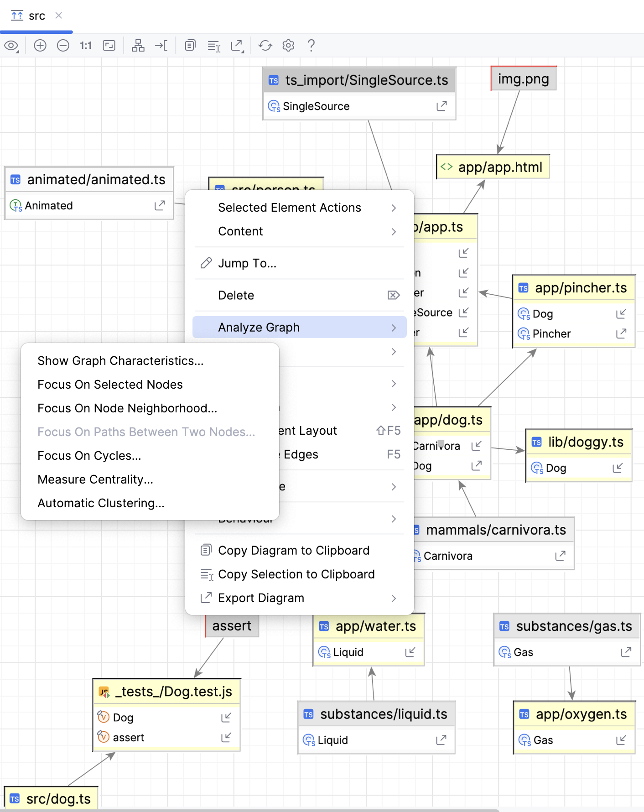Screen dimensions: 644x812
Task: Select the assert node
Action: point(232,626)
